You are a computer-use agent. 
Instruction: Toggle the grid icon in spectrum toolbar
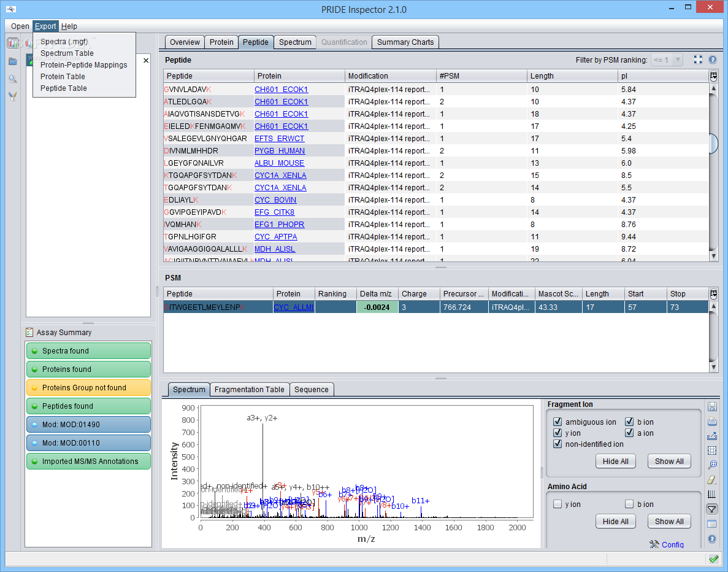point(712,450)
